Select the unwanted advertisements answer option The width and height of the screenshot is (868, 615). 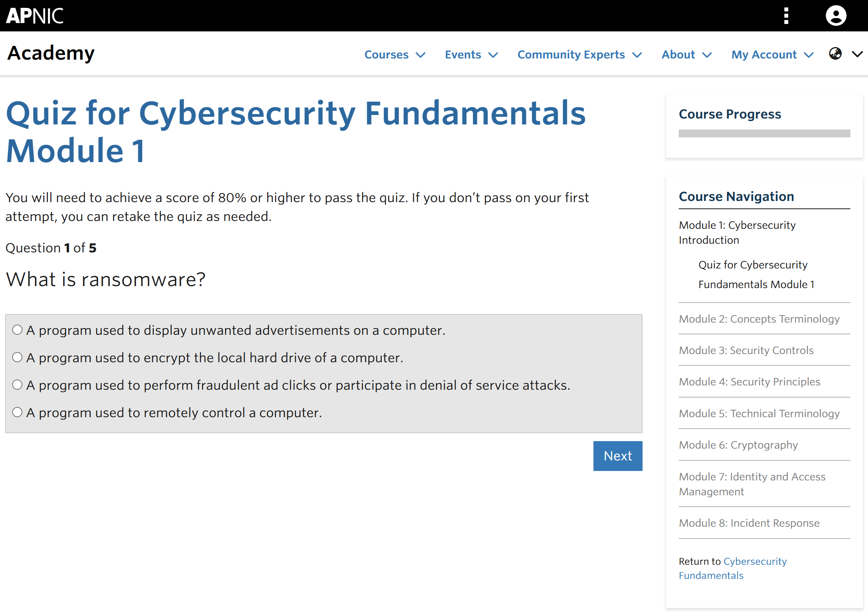coord(17,330)
